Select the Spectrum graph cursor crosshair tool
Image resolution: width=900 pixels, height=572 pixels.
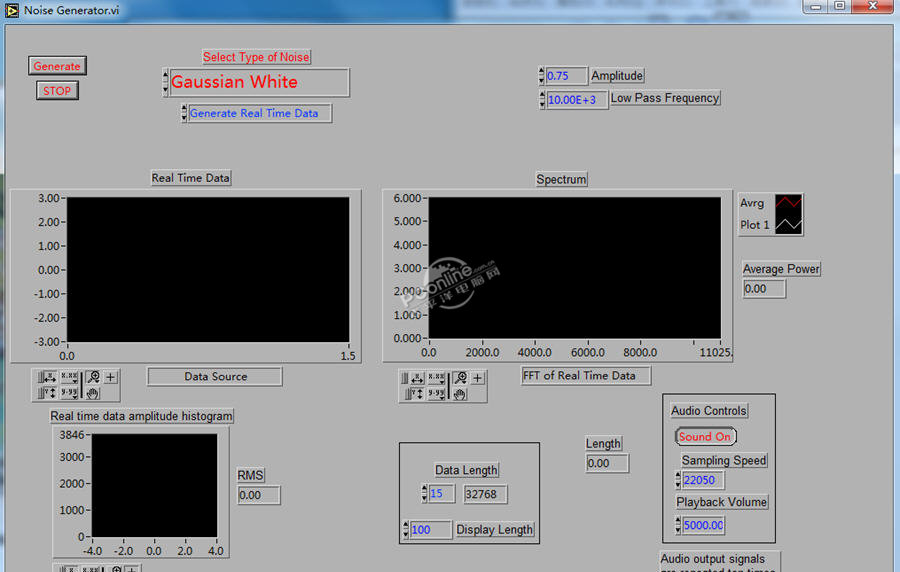pyautogui.click(x=478, y=378)
